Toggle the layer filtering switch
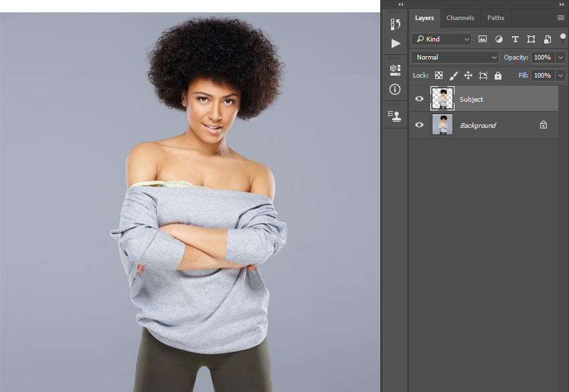 (562, 39)
